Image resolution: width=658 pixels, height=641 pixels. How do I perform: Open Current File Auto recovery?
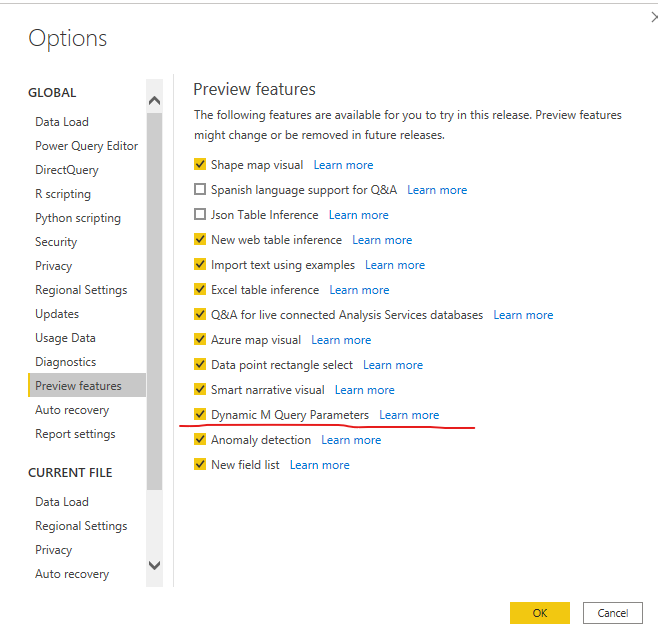pyautogui.click(x=72, y=574)
